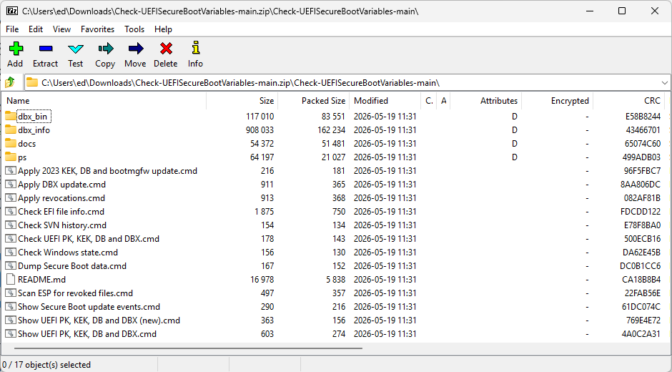672x372 pixels.
Task: Sort by the Packed Size column header
Action: click(x=314, y=101)
